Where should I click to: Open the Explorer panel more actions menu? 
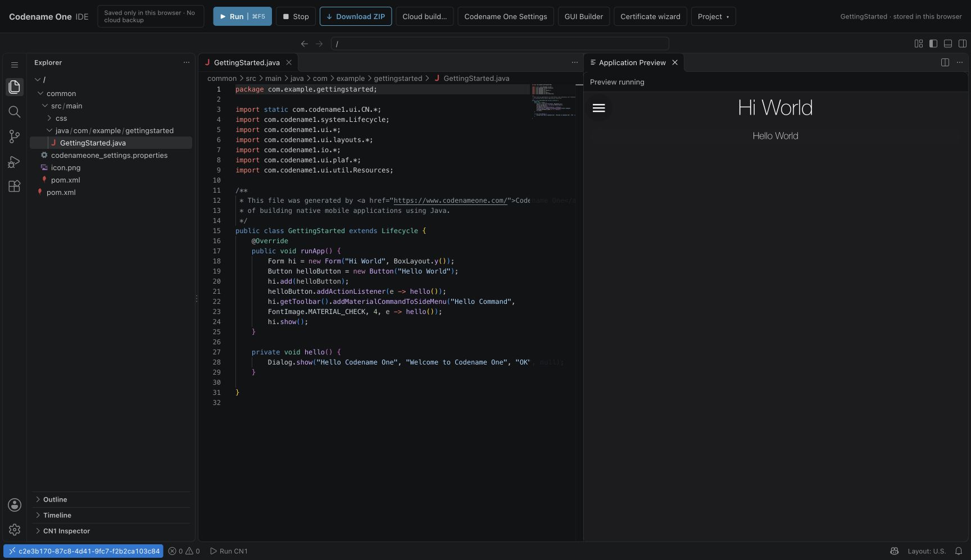point(187,62)
